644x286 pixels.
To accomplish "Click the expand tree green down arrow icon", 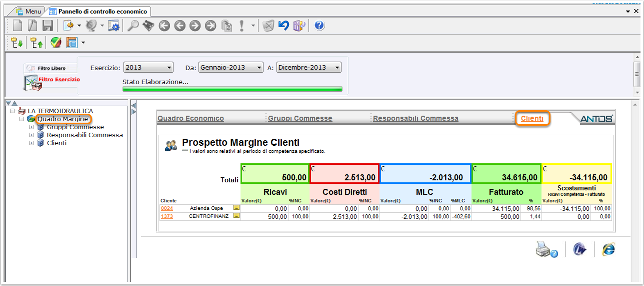I will click(17, 43).
